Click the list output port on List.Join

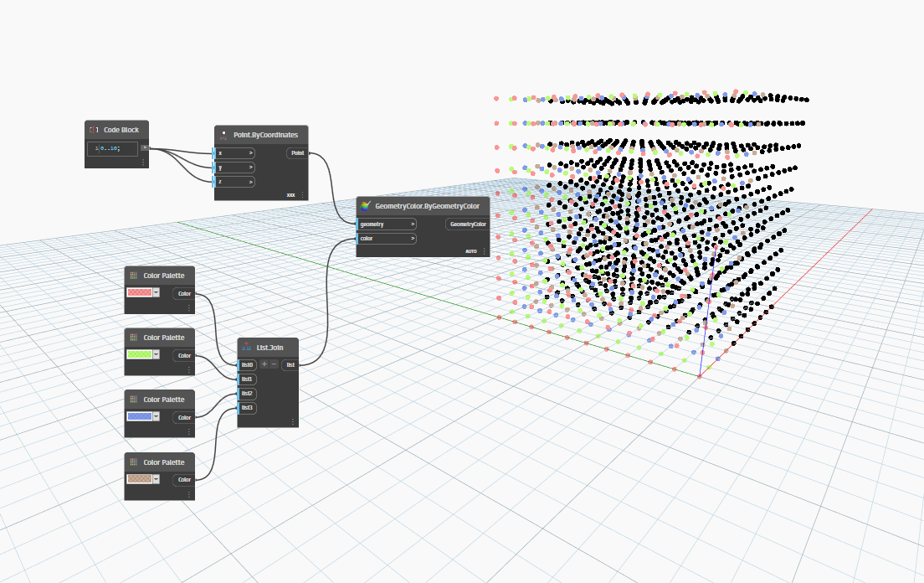[290, 364]
